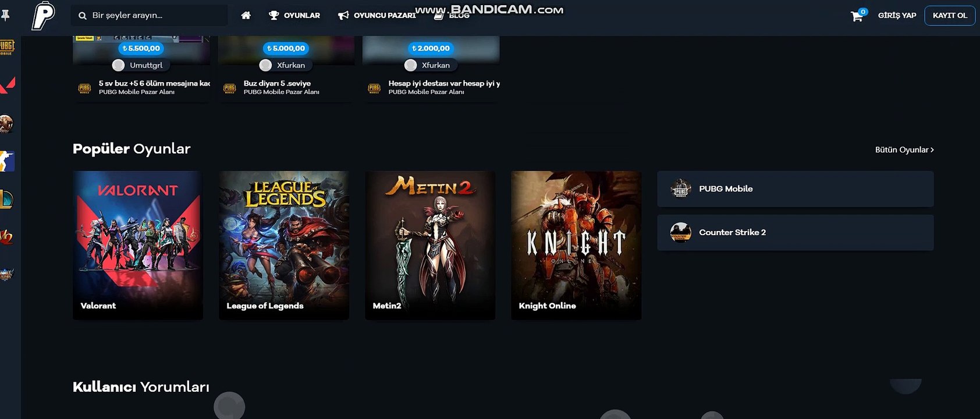Screen dimensions: 980x419
Task: Open the home icon in the navbar
Action: (246, 15)
